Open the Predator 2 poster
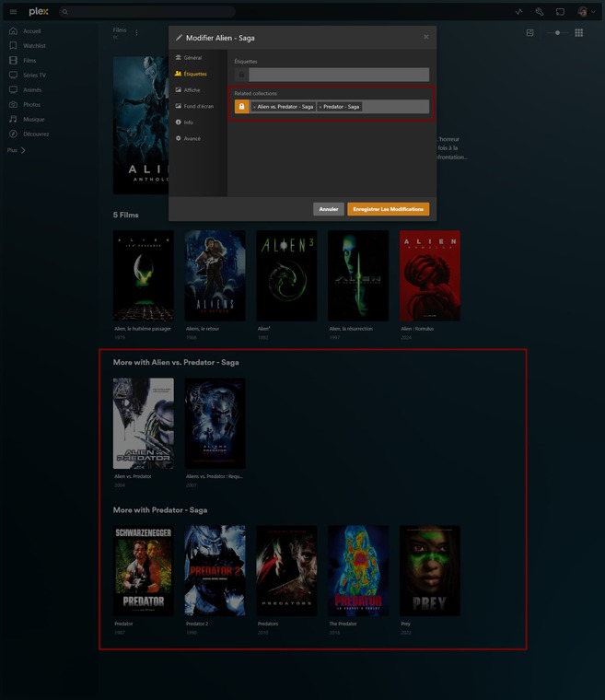 215,570
